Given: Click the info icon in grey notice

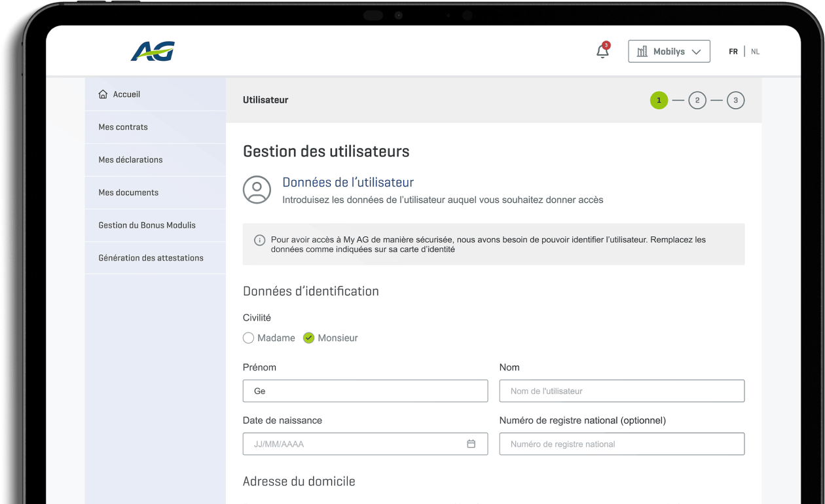Looking at the screenshot, I should pyautogui.click(x=259, y=240).
